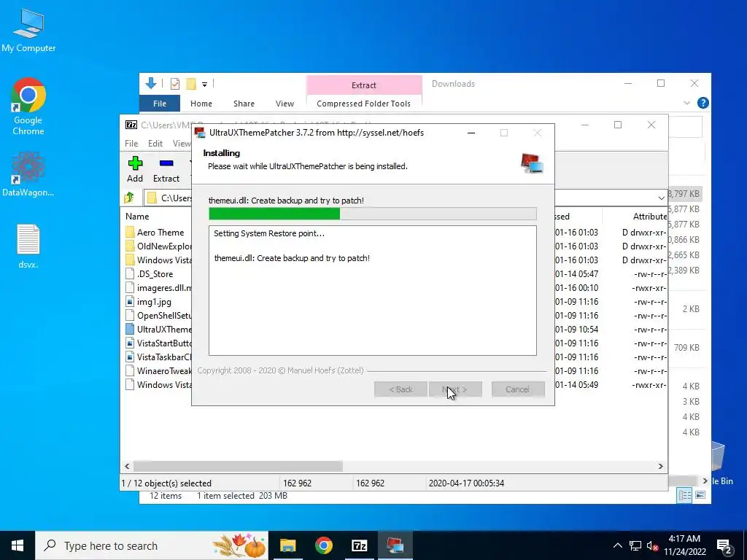Open the Windows Start menu
747x560 pixels.
click(x=18, y=545)
